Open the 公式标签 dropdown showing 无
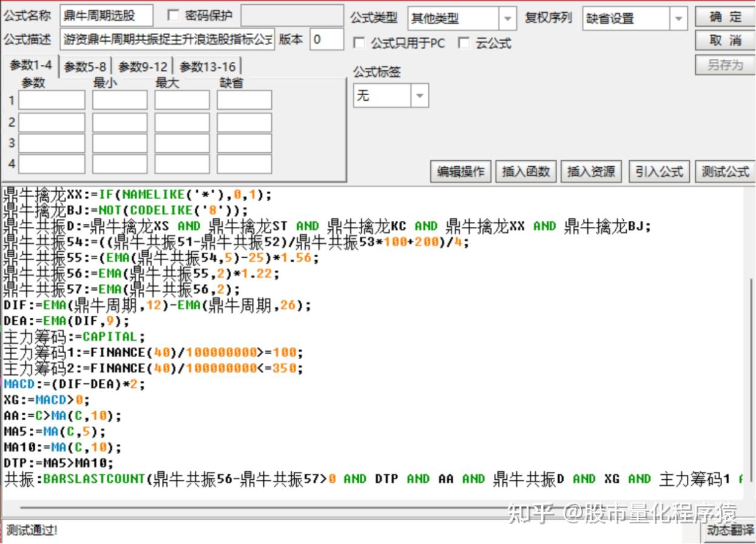 (420, 96)
